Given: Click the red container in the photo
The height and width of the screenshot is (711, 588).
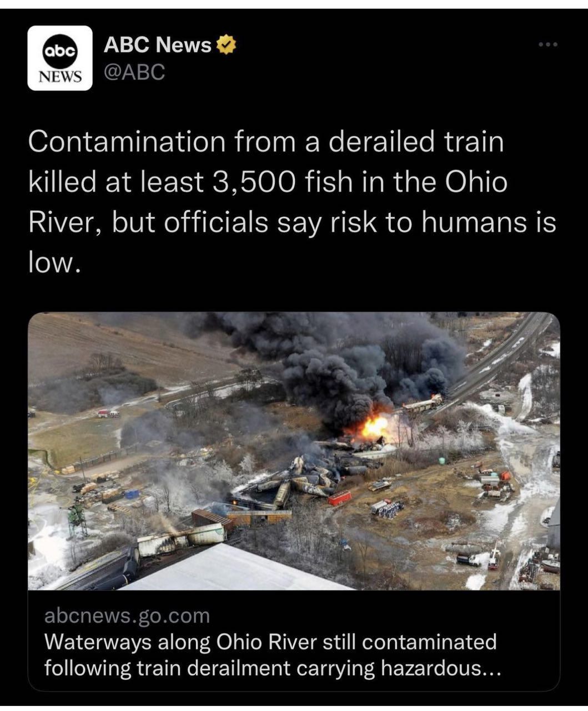Looking at the screenshot, I should tap(339, 497).
